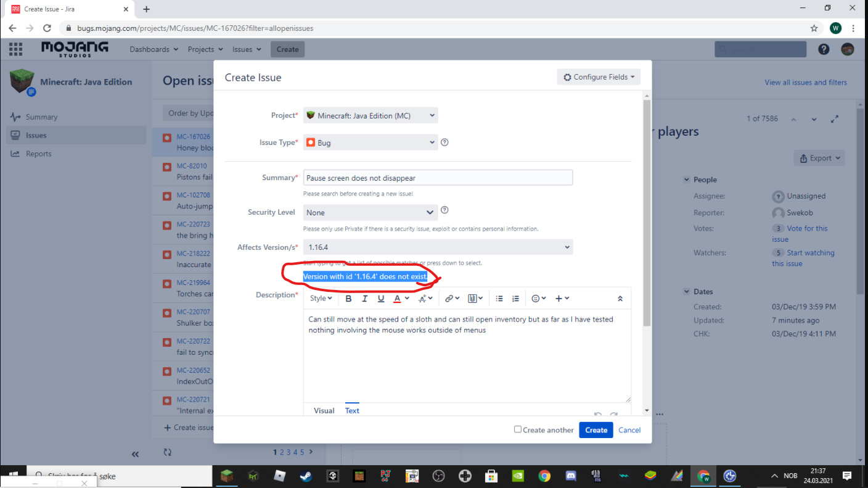Open the text color dropdown arrow

(407, 299)
